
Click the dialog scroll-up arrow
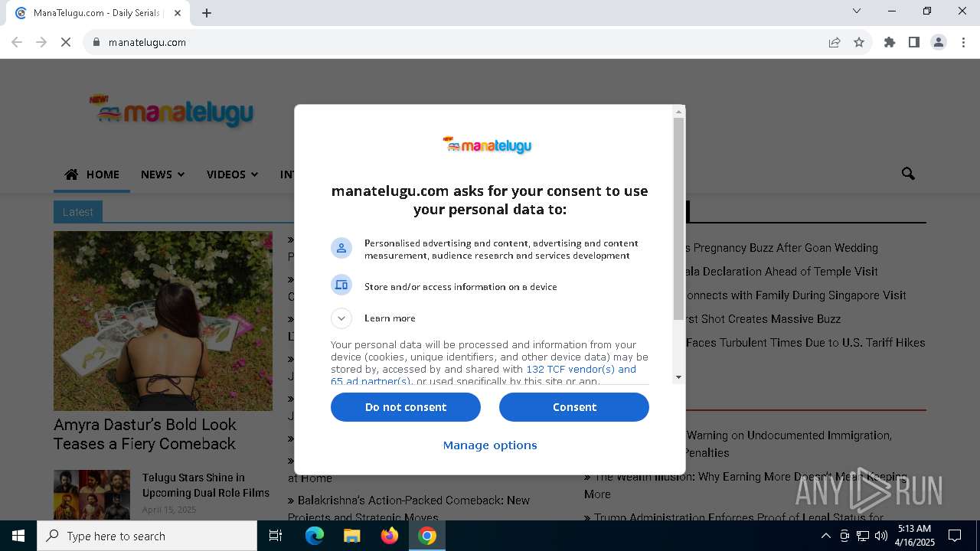(x=678, y=112)
